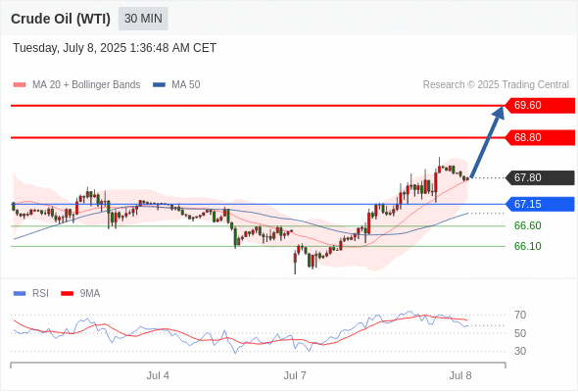Click the Crude Oil (WTI) title
Image resolution: width=578 pixels, height=392 pixels.
pyautogui.click(x=61, y=19)
